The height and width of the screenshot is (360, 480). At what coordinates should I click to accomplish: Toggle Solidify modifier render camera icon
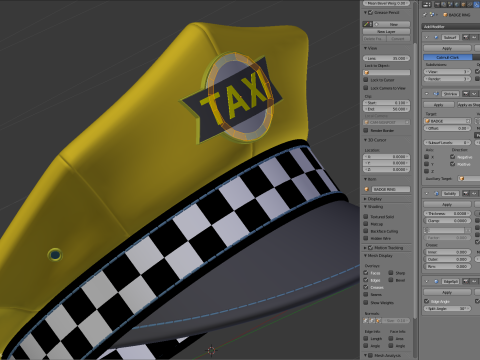point(466,193)
